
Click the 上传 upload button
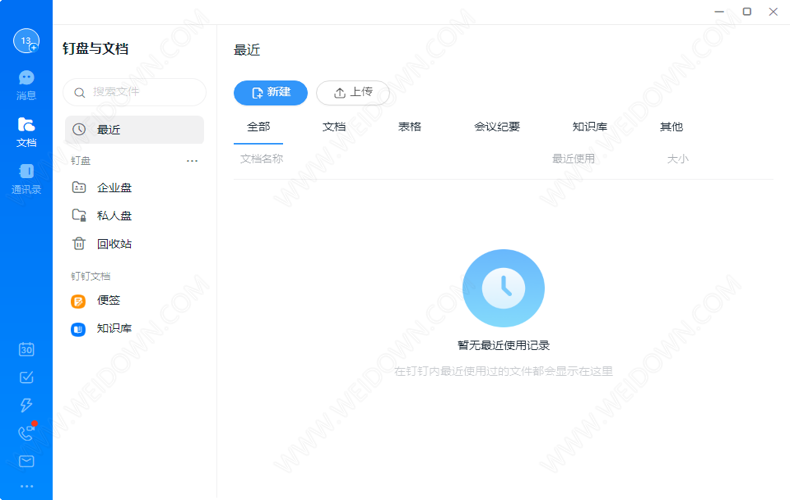pyautogui.click(x=353, y=92)
